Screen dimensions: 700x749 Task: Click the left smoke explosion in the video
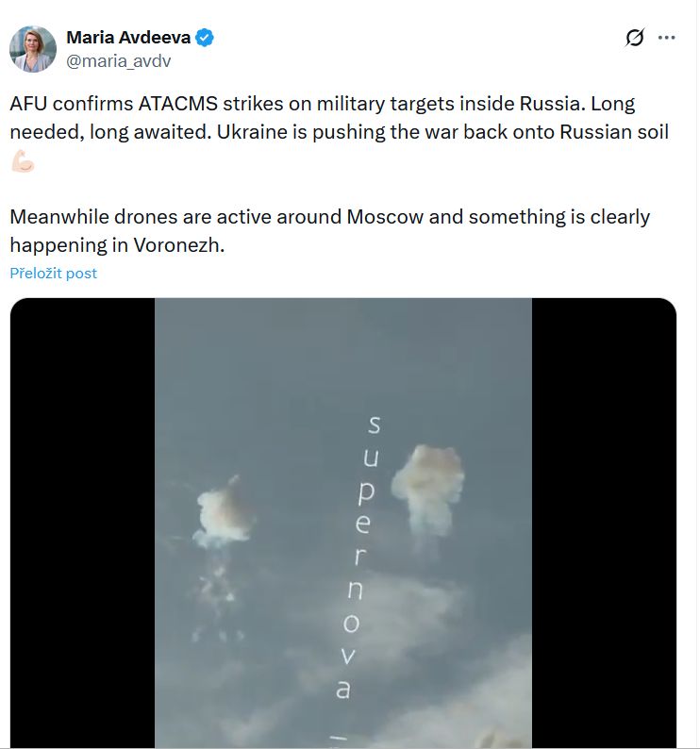click(x=220, y=512)
